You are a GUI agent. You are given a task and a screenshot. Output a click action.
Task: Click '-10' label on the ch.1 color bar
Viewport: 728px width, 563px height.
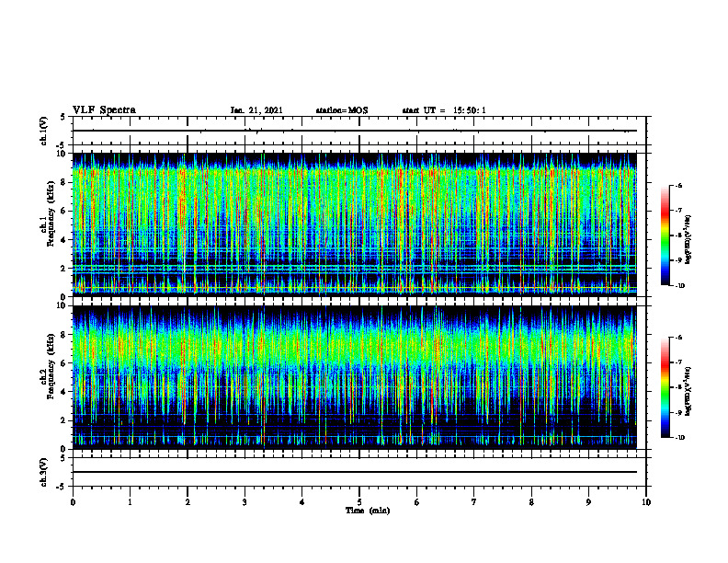[x=679, y=286]
